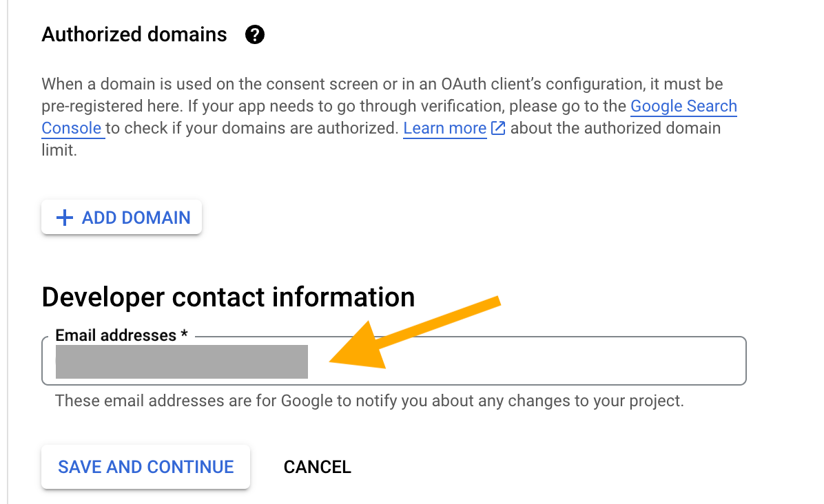Click the plus icon on ADD DOMAIN

tap(64, 217)
